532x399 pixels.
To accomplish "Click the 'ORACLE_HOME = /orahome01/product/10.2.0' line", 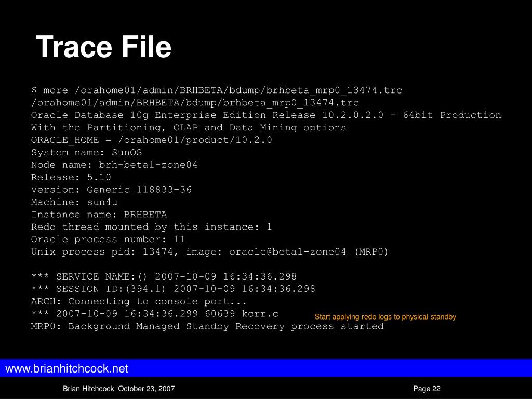I will (x=151, y=140).
